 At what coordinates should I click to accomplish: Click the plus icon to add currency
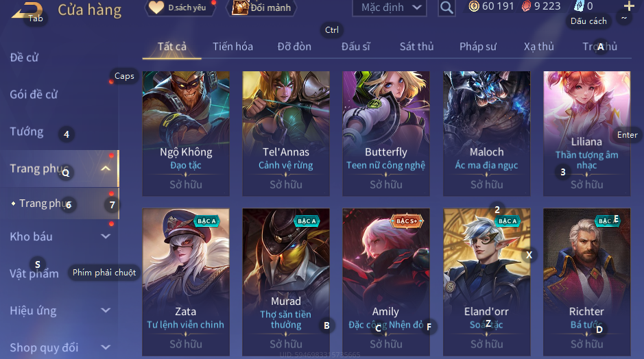(629, 5)
